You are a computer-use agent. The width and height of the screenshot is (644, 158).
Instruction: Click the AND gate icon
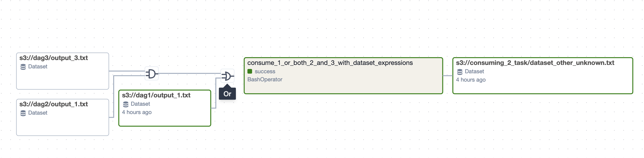click(x=152, y=74)
